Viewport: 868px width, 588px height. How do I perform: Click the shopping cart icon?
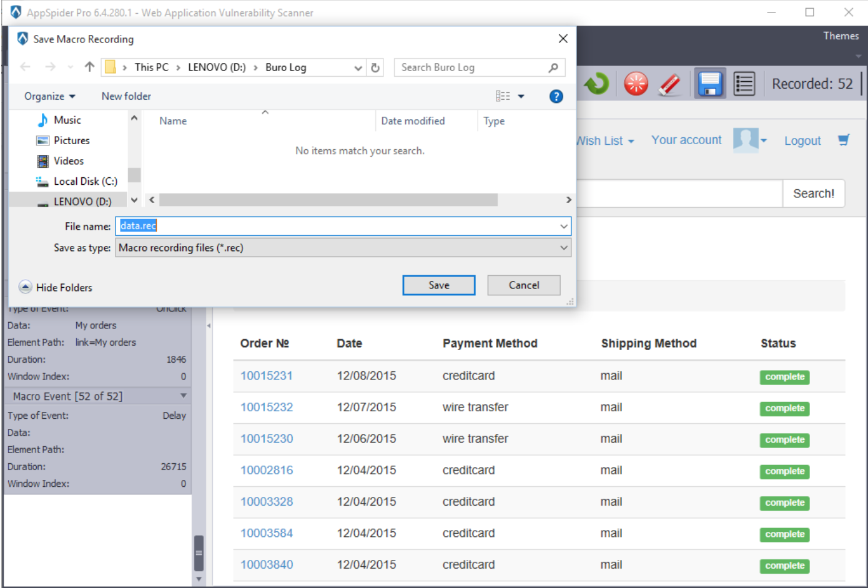844,140
